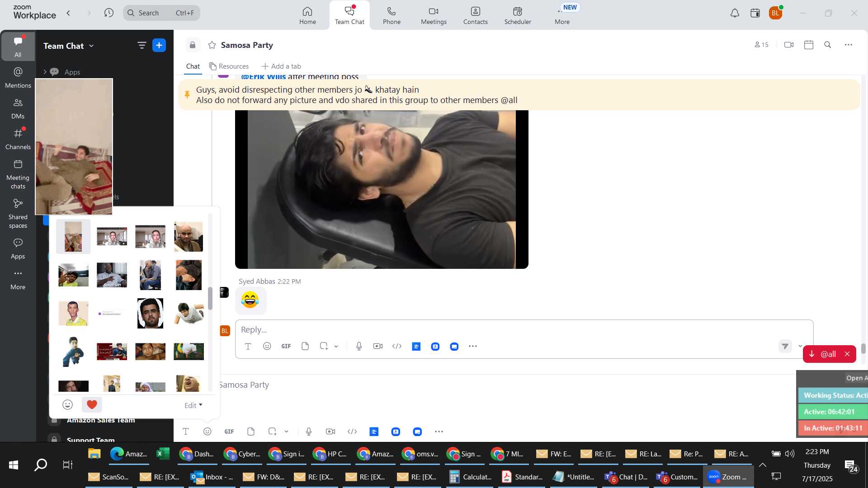Switch to the Phone tab
Viewport: 868px width, 488px height.
tap(392, 15)
